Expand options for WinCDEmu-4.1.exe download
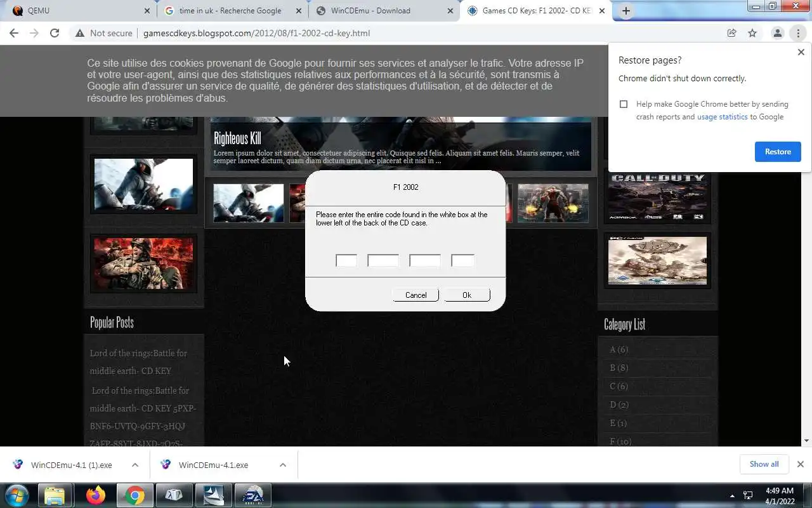This screenshot has width=812, height=508. pyautogui.click(x=283, y=465)
